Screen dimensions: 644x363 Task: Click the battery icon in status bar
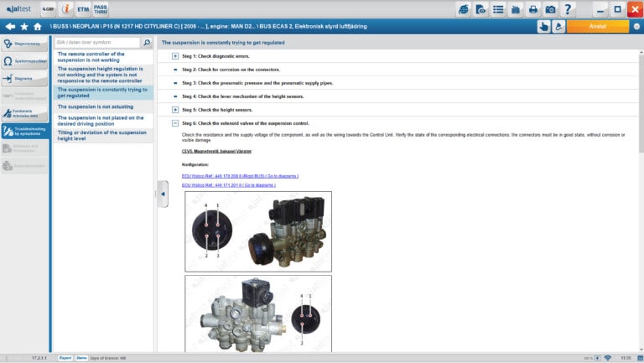coord(597,358)
